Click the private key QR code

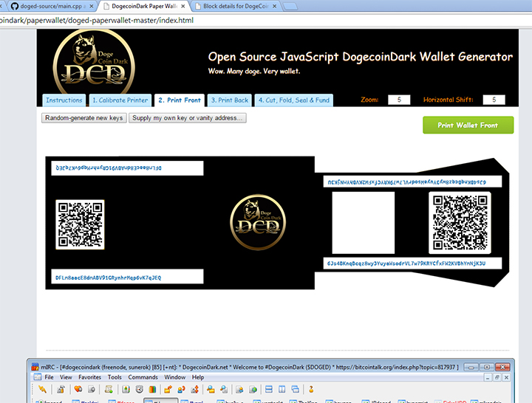coord(460,223)
